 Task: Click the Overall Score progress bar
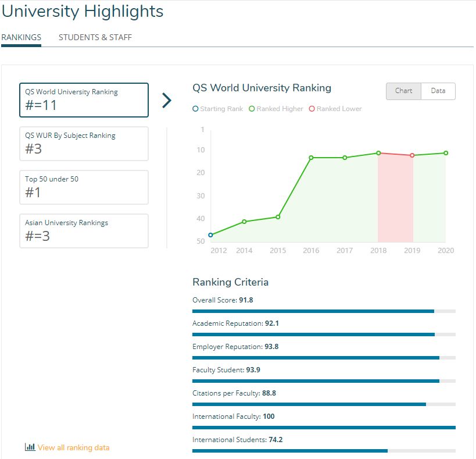pos(324,311)
